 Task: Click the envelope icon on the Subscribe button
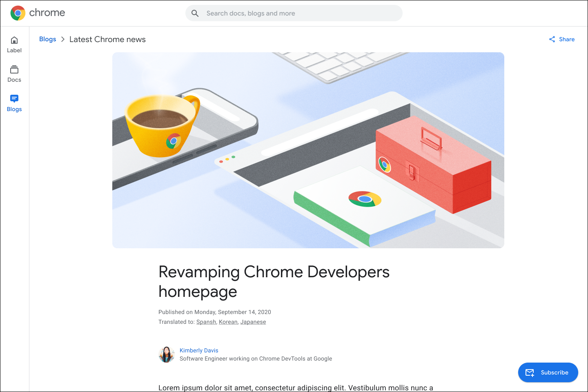[530, 372]
